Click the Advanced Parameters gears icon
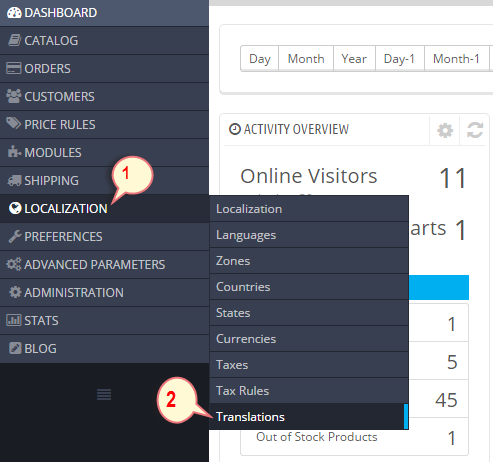This screenshot has width=493, height=462. coord(14,264)
